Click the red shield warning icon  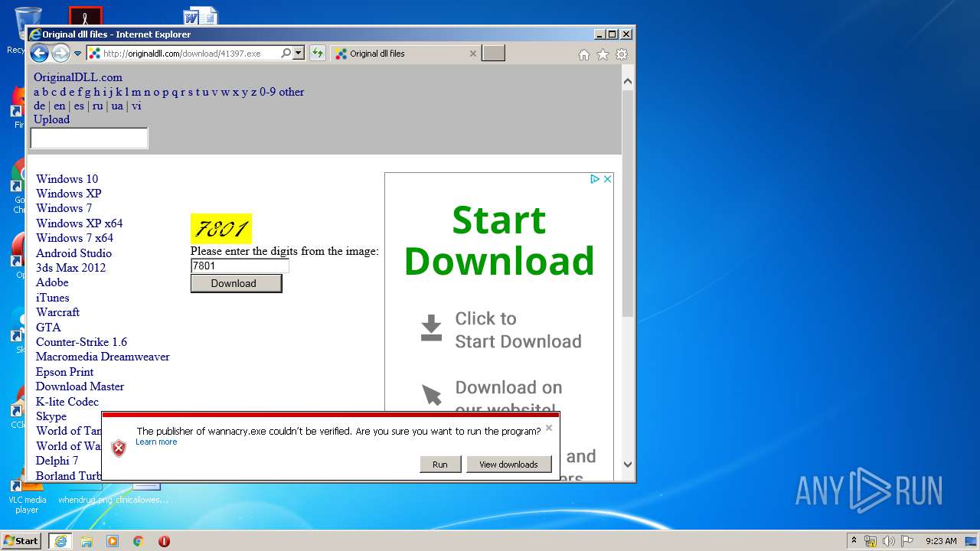tap(119, 448)
